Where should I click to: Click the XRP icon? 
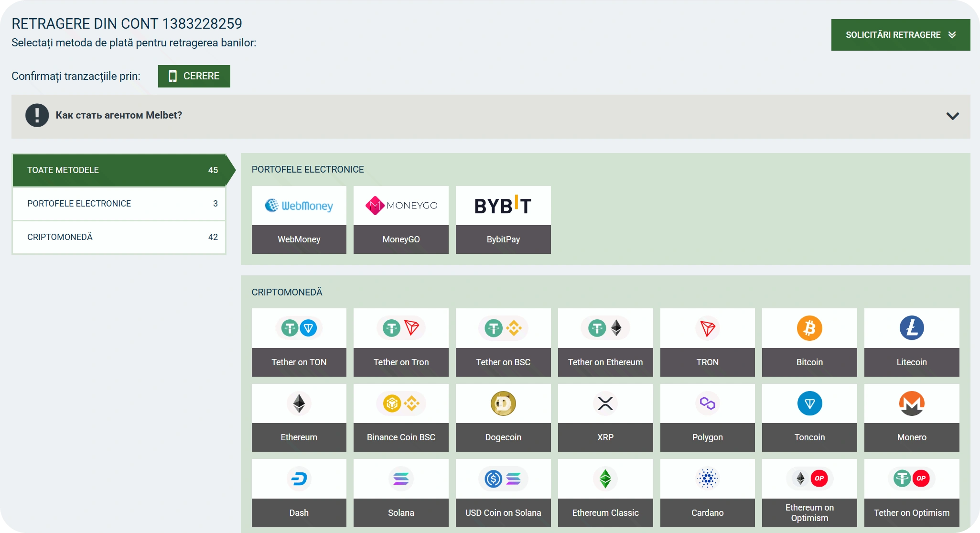pyautogui.click(x=605, y=403)
